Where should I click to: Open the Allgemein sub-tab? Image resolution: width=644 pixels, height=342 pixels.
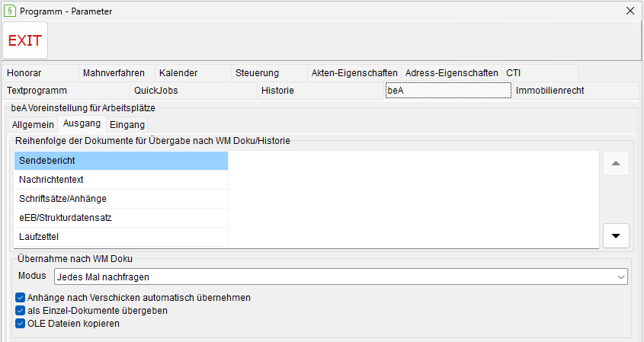coord(33,124)
